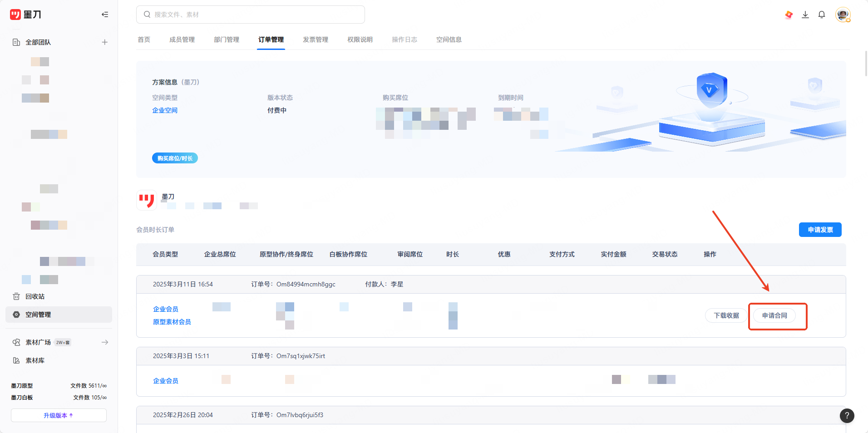Click order number Om7sq1xjwk75irt

pos(301,356)
